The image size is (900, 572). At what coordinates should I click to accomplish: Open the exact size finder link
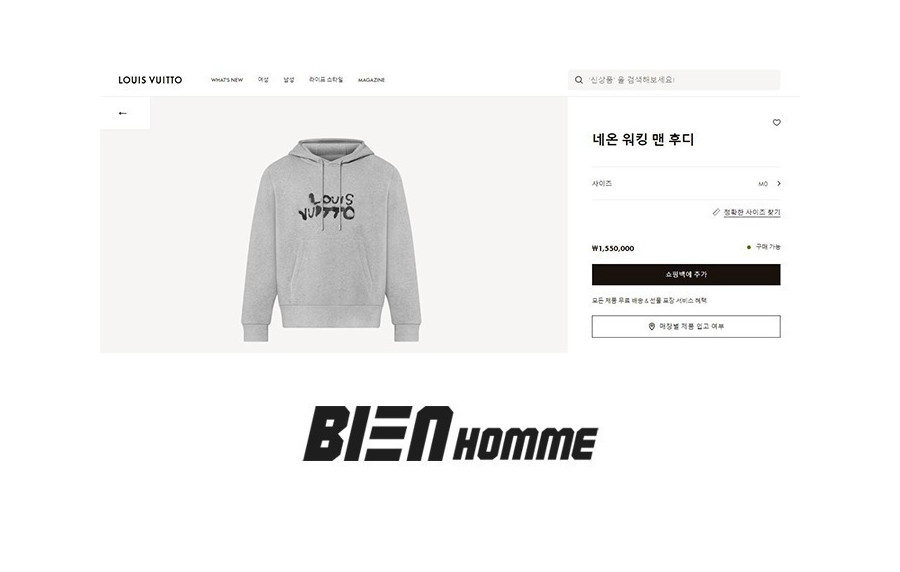(752, 212)
